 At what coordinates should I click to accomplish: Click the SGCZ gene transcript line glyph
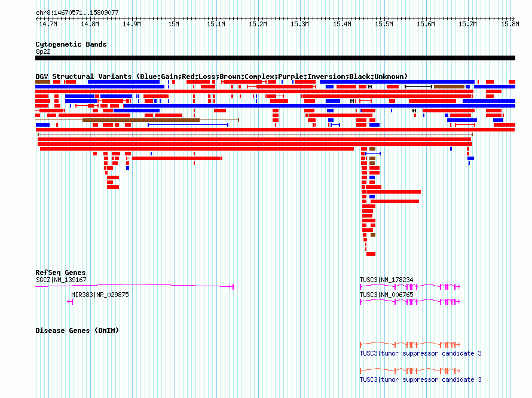click(x=134, y=286)
